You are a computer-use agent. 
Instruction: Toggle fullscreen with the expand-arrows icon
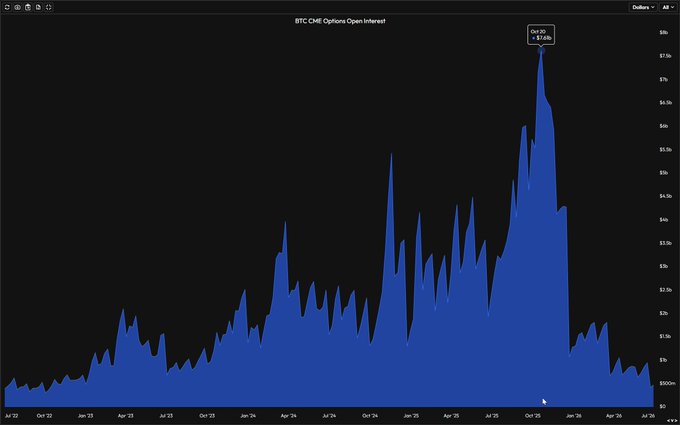(x=49, y=7)
